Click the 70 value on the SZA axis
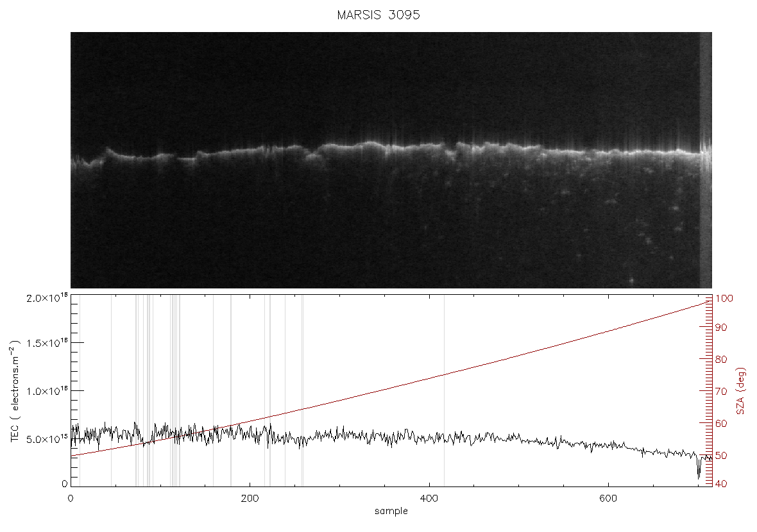 [721, 391]
